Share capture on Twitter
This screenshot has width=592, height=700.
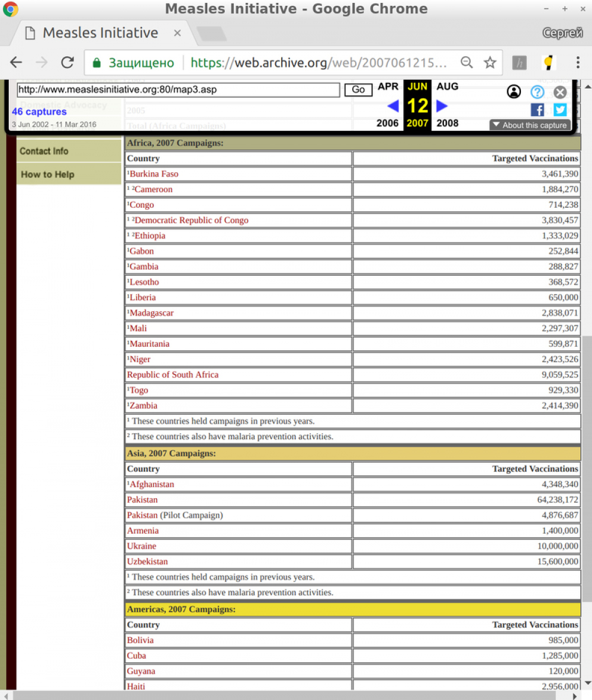560,109
